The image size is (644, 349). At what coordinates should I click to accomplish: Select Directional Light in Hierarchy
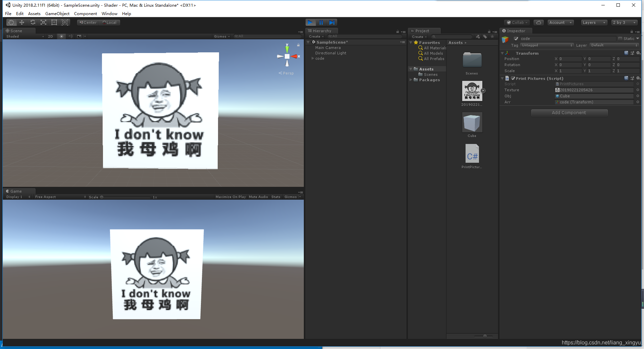point(330,53)
